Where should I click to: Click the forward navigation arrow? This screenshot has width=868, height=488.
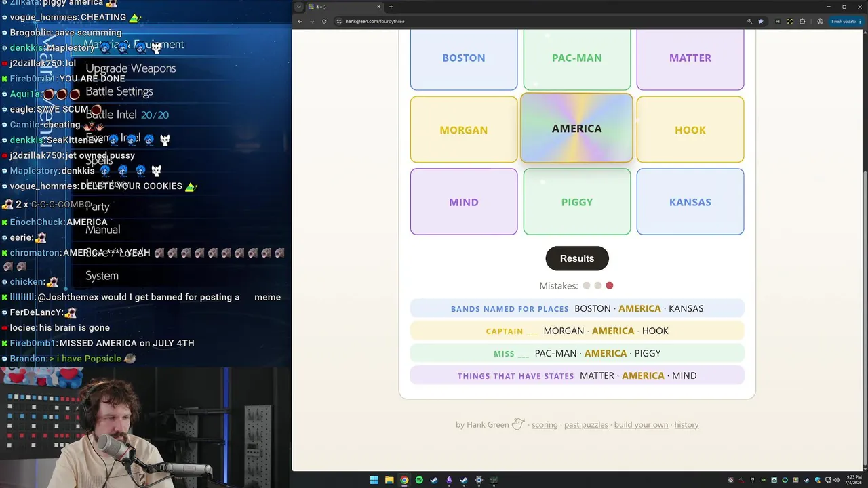click(x=312, y=21)
